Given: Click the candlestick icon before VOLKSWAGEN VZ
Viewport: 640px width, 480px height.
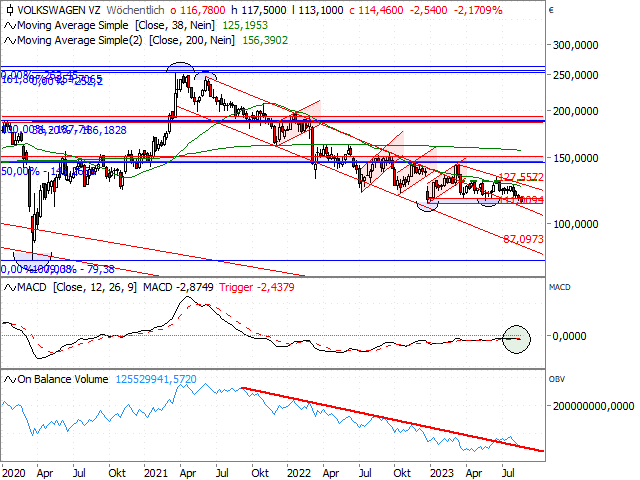Looking at the screenshot, I should click(x=10, y=10).
